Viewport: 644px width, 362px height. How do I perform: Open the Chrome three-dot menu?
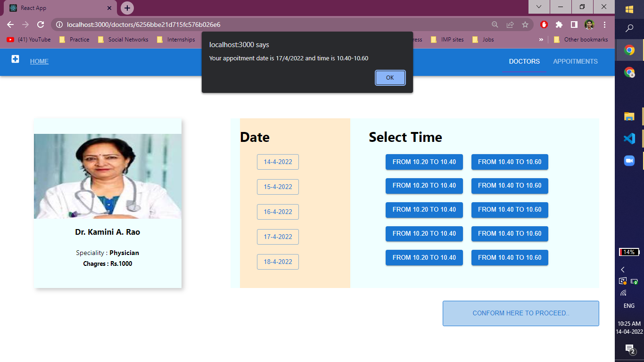coord(605,24)
